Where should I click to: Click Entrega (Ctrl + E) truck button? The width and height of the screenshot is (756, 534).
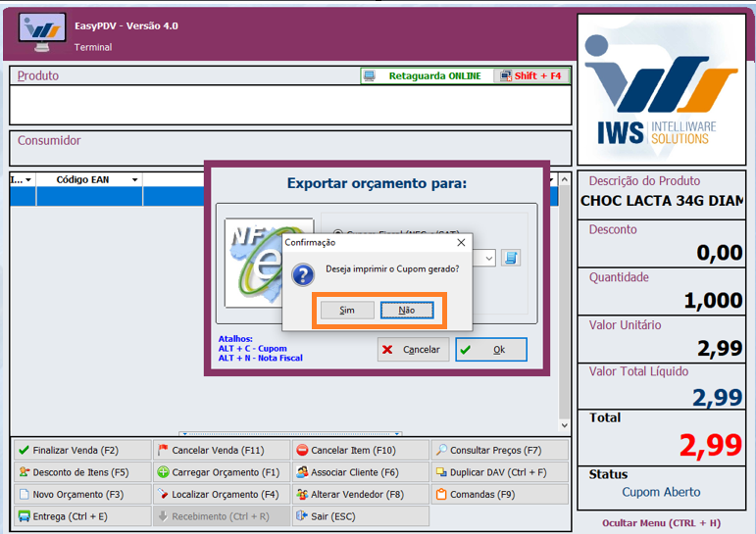(25, 516)
